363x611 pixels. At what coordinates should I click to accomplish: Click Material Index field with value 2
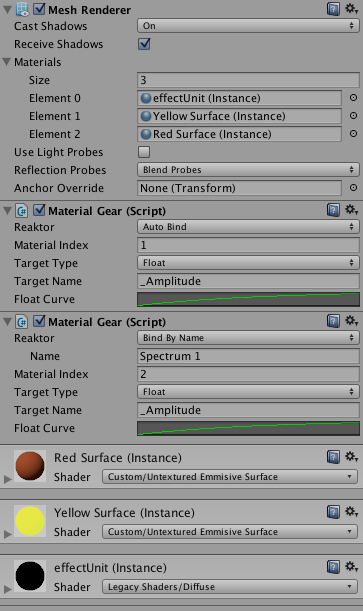pos(248,374)
